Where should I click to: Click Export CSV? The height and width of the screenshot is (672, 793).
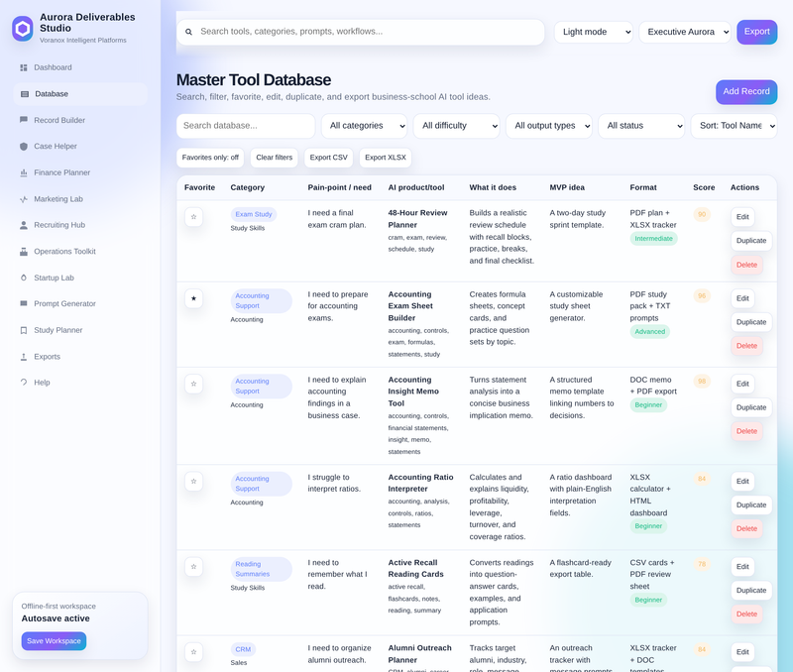329,158
